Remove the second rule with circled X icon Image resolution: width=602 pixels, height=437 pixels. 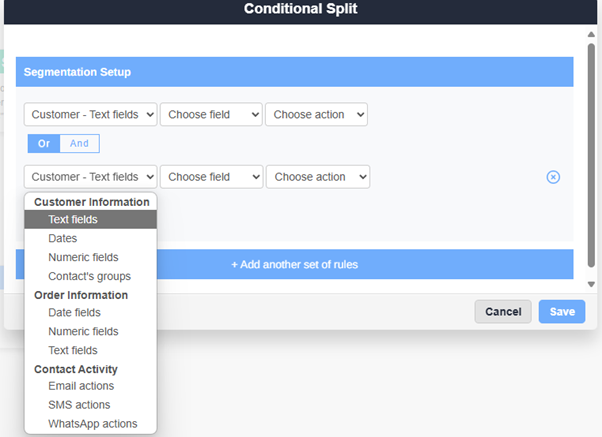point(553,177)
